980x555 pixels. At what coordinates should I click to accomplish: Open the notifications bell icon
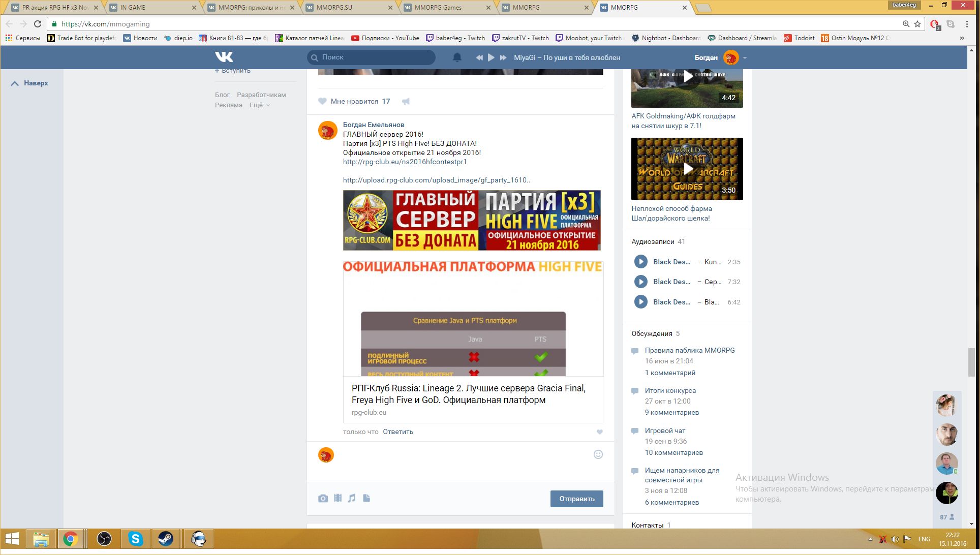[457, 57]
